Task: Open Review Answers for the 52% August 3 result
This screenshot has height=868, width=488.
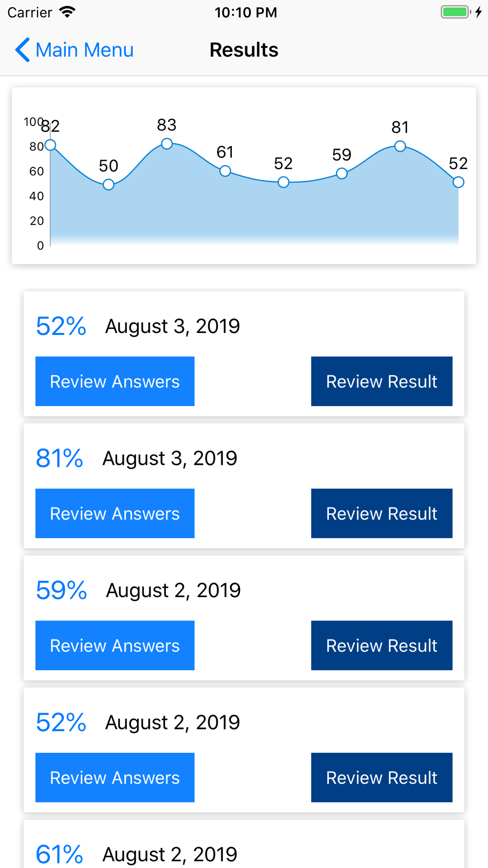Action: (115, 381)
